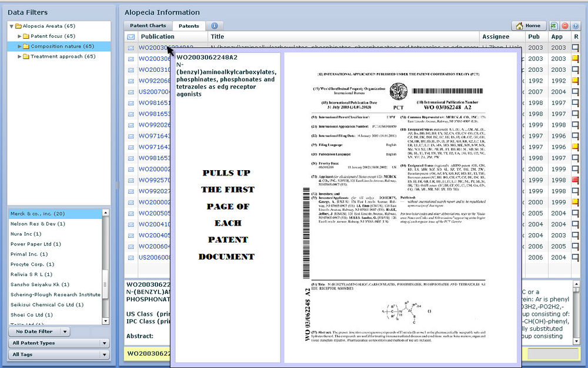Image resolution: width=588 pixels, height=368 pixels.
Task: Click the Home button
Action: click(528, 26)
